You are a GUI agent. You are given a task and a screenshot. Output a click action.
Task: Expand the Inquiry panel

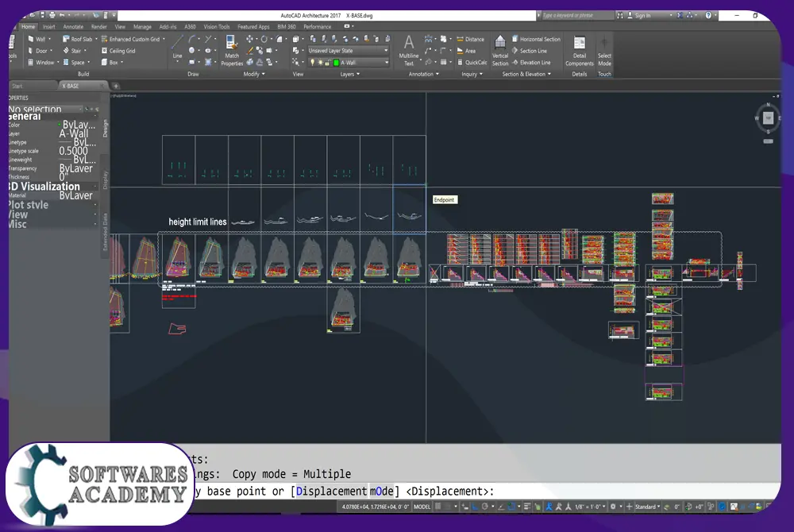[x=472, y=74]
